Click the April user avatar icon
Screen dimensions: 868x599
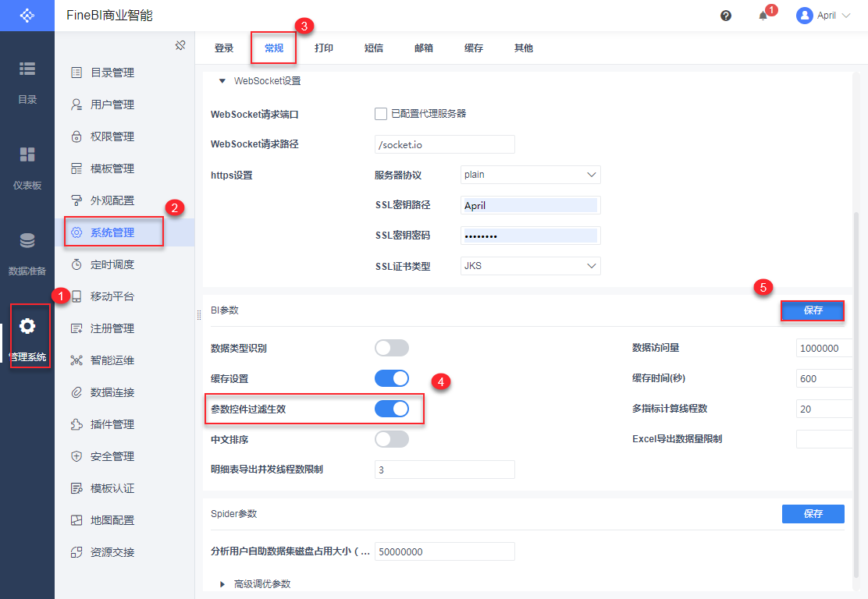tap(804, 16)
